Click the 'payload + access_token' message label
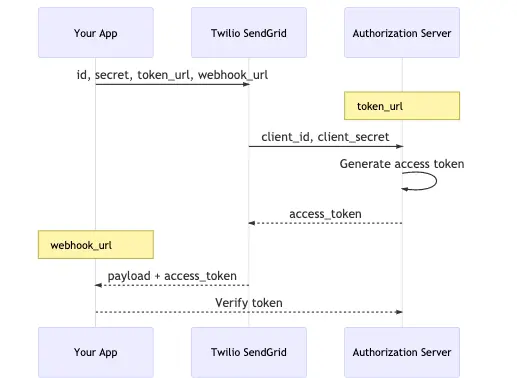Image resolution: width=517 pixels, height=378 pixels. 172,276
